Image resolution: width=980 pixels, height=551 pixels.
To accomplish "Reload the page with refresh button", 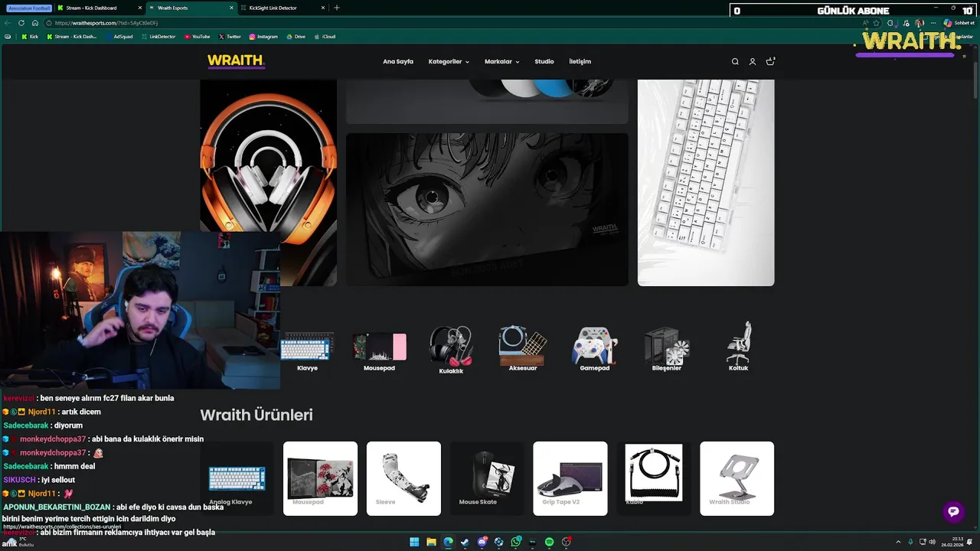I will tap(21, 23).
